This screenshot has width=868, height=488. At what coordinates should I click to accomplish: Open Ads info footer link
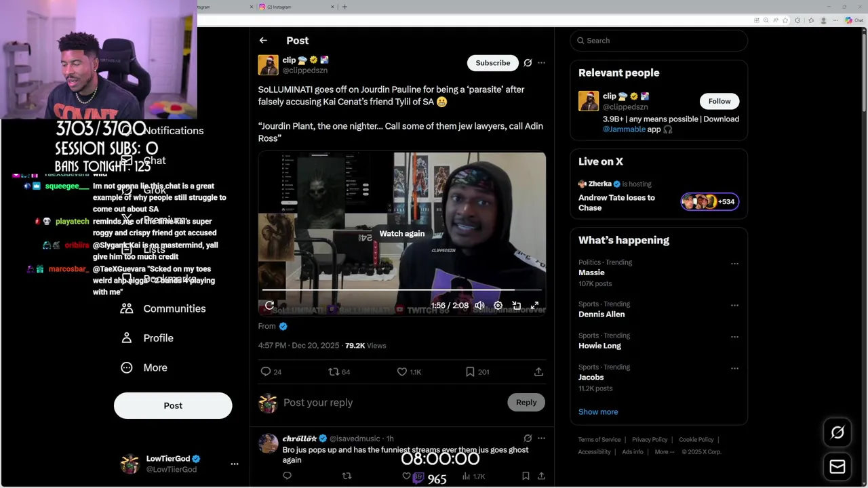coord(633,452)
